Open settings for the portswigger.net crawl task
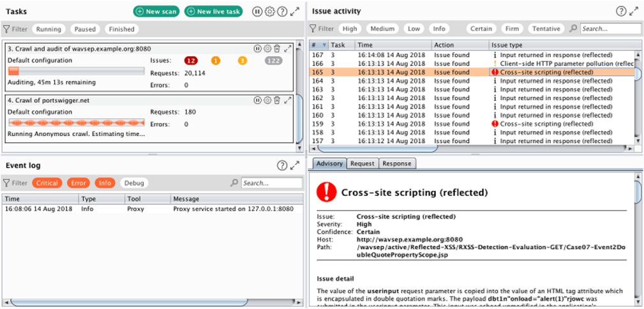The height and width of the screenshot is (309, 644). point(267,100)
